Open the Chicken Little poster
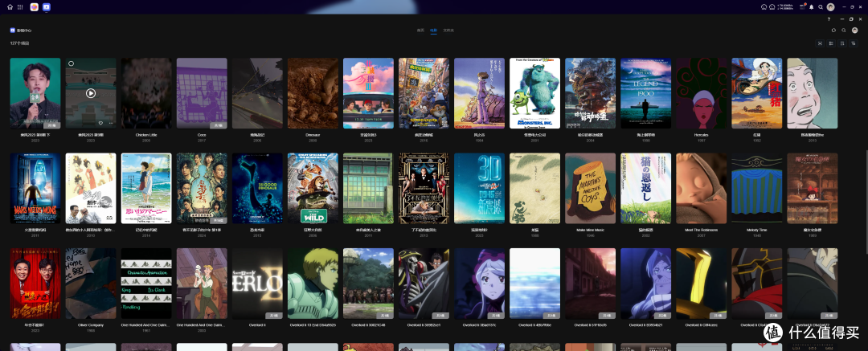 [146, 93]
